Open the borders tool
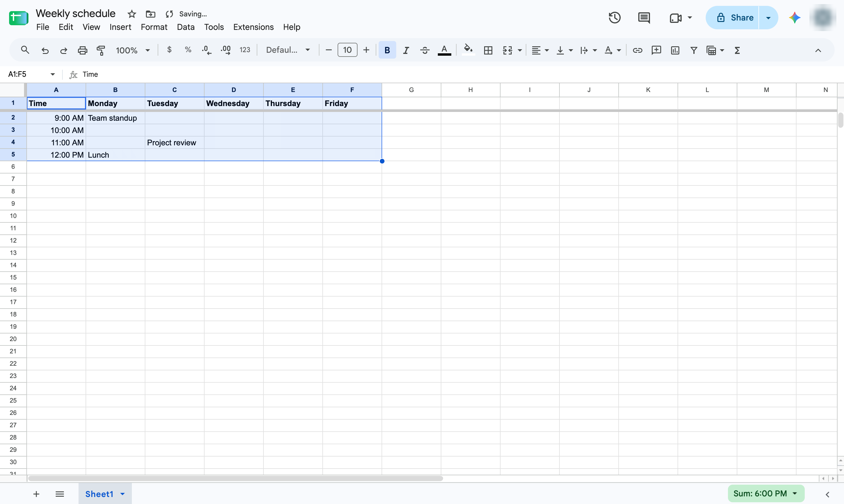Image resolution: width=844 pixels, height=504 pixels. (488, 50)
